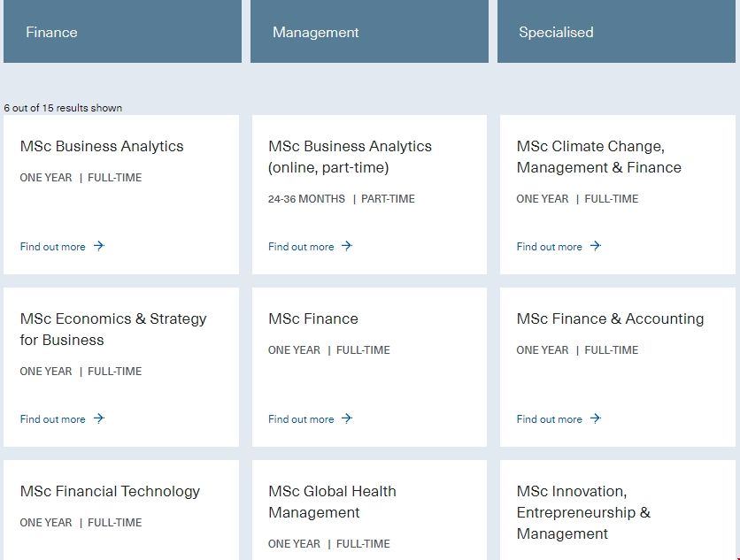The height and width of the screenshot is (560, 740).
Task: Click arrow icon for online part-time Business Analytics
Action: [347, 246]
